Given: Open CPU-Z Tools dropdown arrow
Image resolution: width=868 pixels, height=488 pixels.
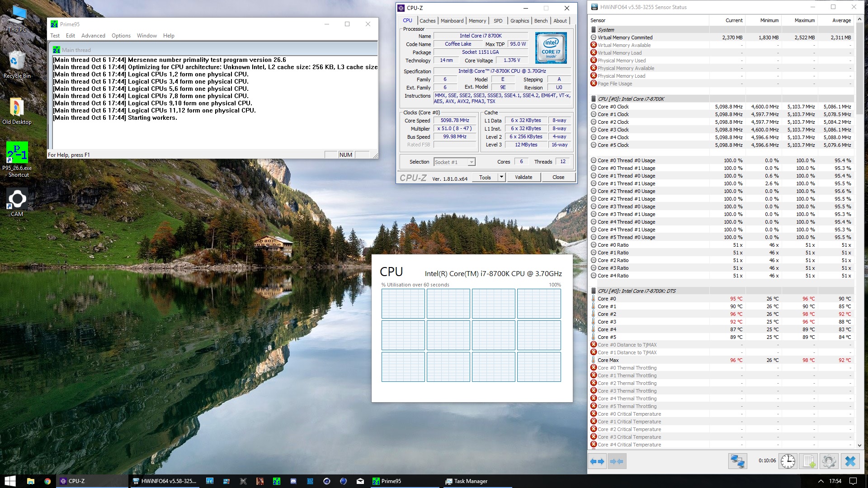Looking at the screenshot, I should 501,177.
